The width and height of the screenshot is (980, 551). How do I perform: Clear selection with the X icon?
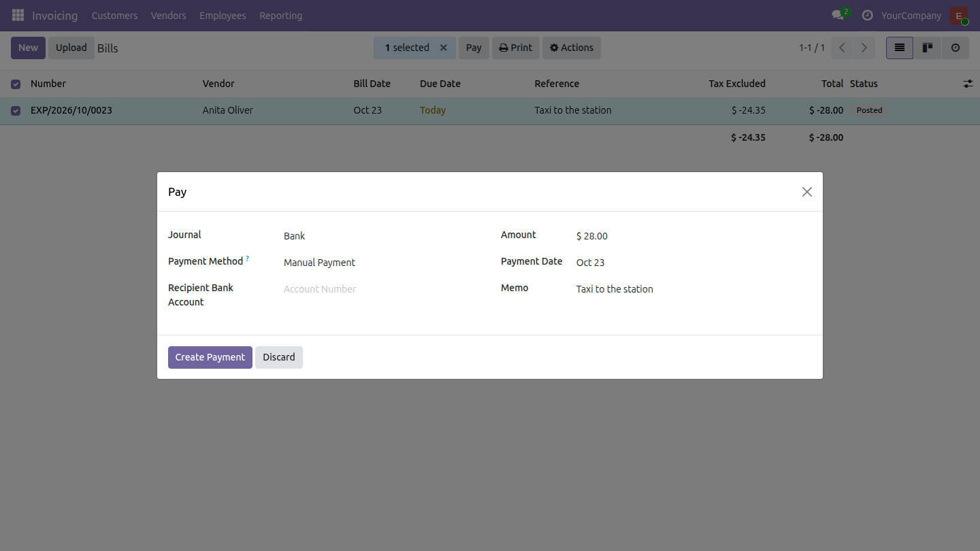(444, 48)
